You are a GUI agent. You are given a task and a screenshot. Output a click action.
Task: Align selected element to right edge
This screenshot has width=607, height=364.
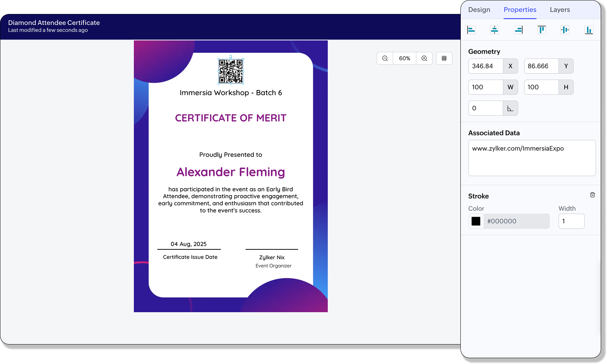click(518, 30)
